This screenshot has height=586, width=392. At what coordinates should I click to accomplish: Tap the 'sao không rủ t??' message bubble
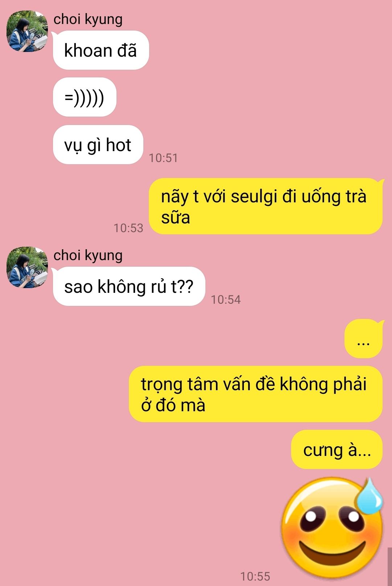129,286
